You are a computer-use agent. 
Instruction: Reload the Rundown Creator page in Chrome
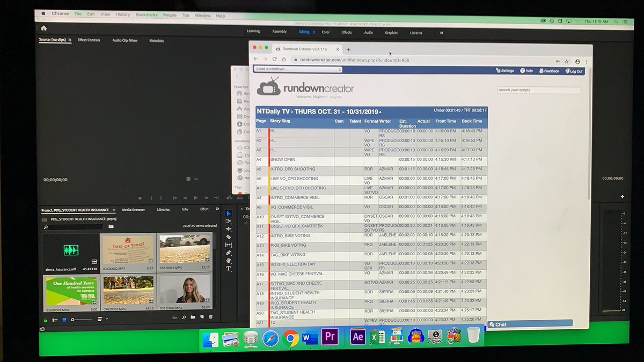tap(274, 59)
